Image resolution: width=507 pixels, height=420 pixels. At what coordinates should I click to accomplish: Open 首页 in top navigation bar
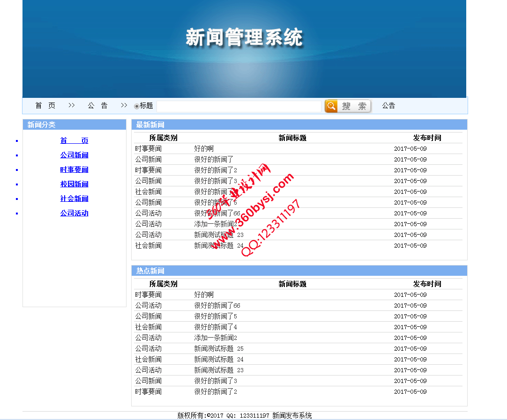45,106
